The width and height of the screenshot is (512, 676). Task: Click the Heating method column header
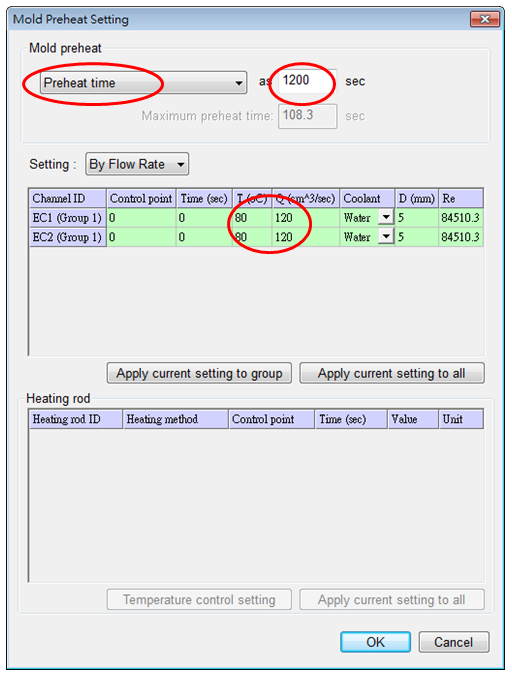(175, 419)
